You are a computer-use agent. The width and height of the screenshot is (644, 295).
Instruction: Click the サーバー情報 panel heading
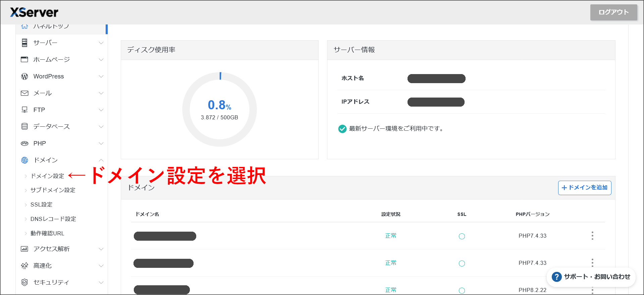[x=354, y=50]
